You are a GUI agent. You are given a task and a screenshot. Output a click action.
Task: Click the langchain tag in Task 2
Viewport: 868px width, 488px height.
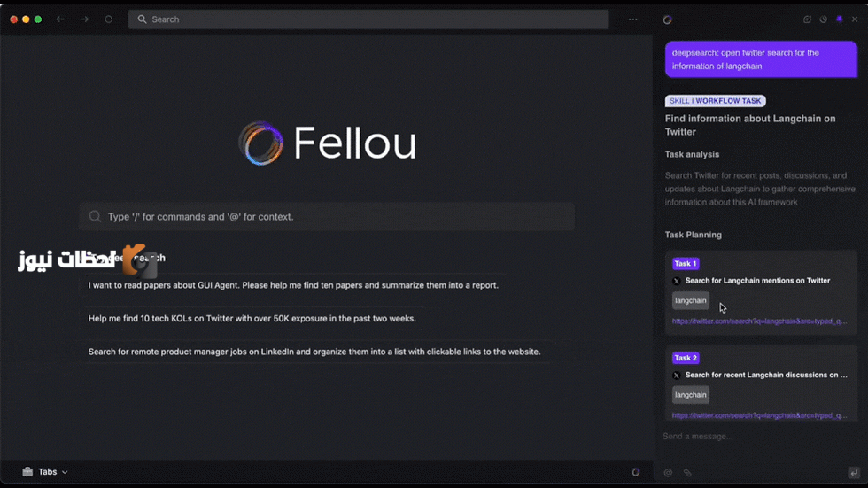pos(690,395)
